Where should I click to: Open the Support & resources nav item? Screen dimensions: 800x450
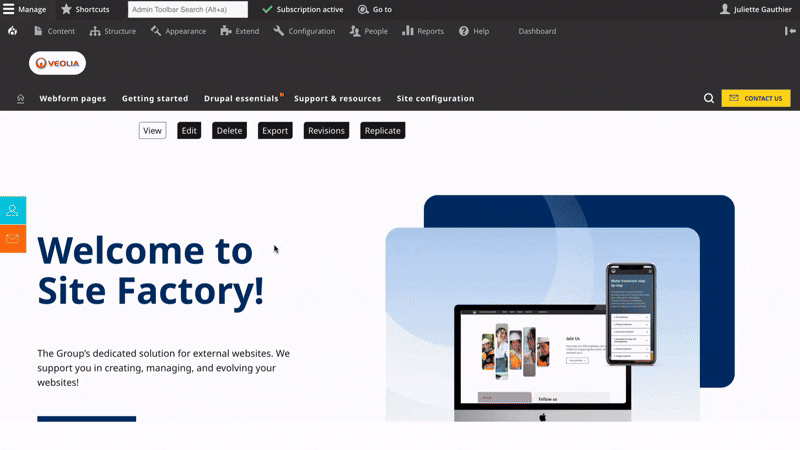[x=337, y=98]
